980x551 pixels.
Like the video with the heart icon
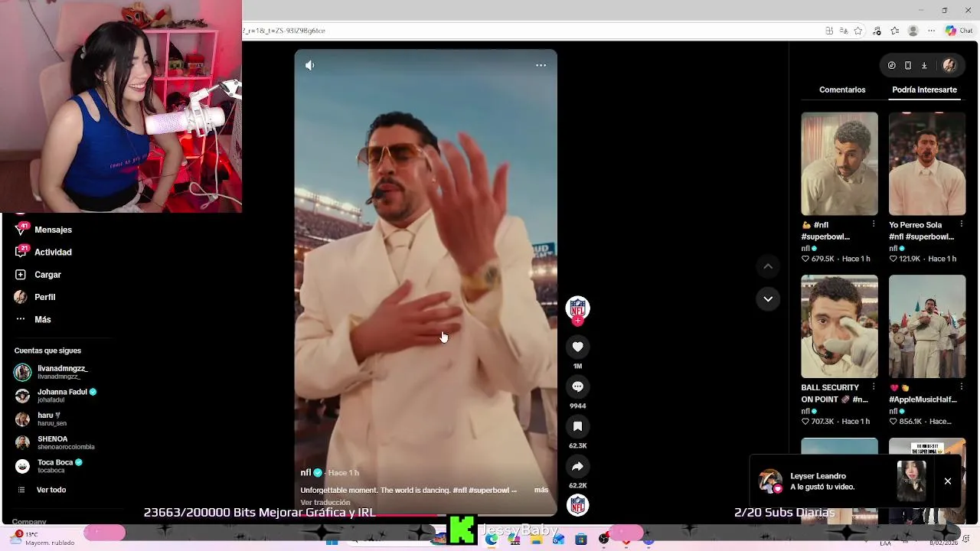click(x=577, y=347)
